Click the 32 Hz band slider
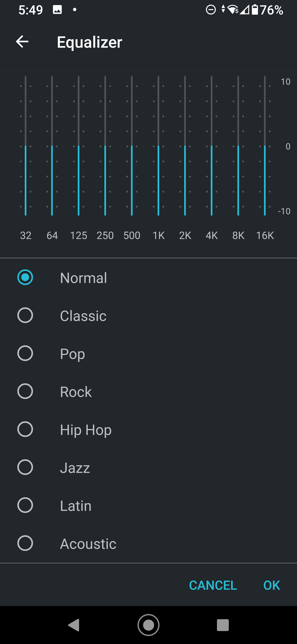This screenshot has height=644, width=297. 26,146
